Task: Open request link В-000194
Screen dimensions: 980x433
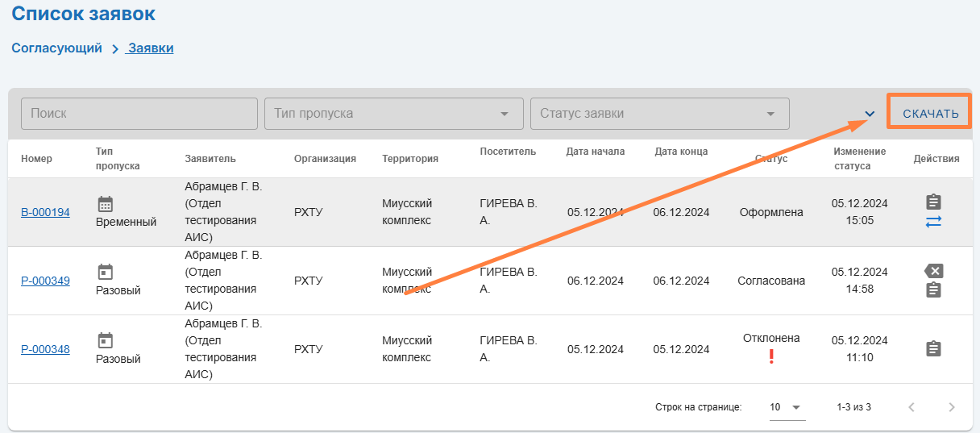Action: [x=45, y=212]
